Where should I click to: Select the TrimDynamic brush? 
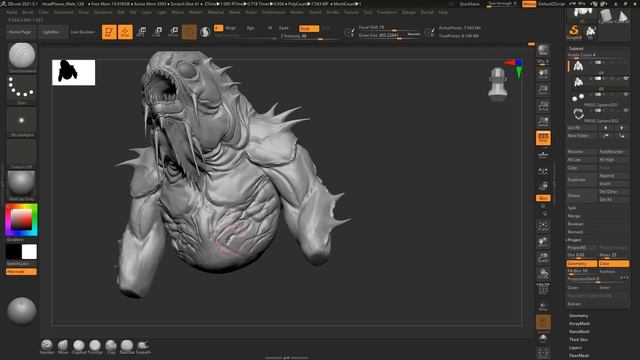point(95,347)
